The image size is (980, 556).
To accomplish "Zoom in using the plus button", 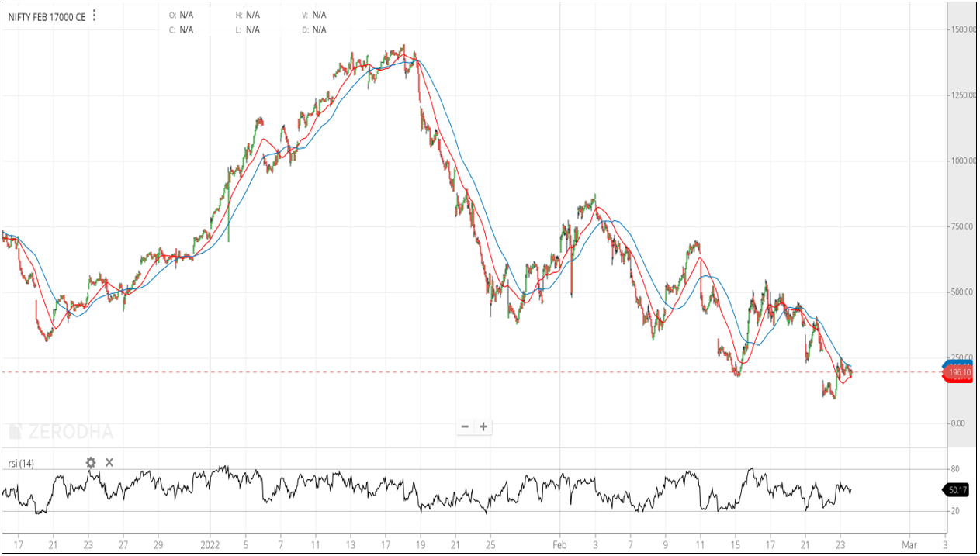I will (x=483, y=426).
